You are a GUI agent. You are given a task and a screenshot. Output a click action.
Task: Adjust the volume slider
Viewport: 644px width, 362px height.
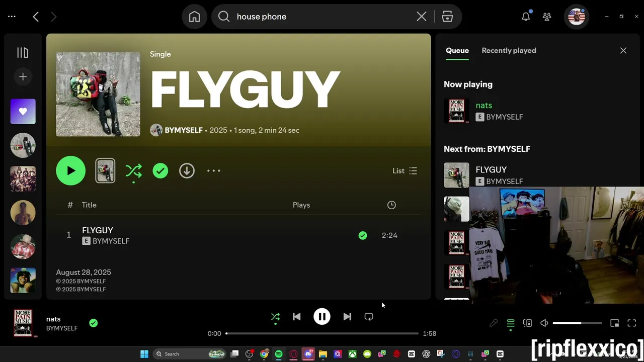click(577, 323)
